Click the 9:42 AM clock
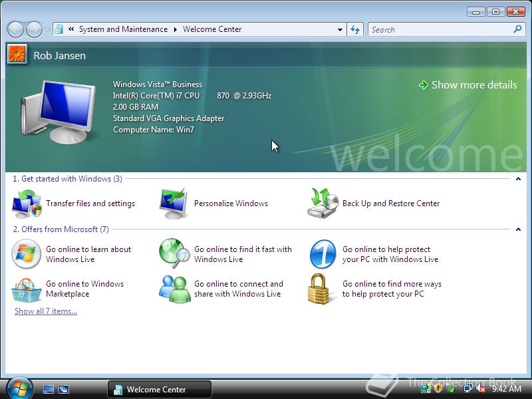Image resolution: width=532 pixels, height=399 pixels. click(507, 388)
